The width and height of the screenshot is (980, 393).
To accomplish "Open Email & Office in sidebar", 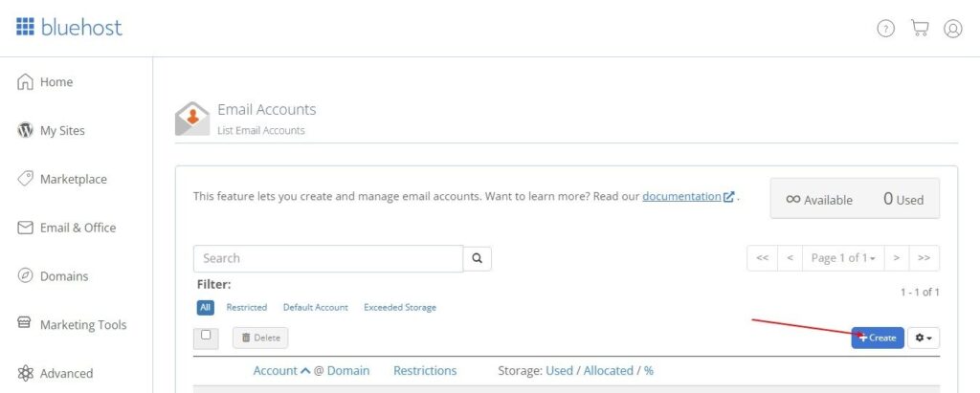I will click(x=78, y=228).
